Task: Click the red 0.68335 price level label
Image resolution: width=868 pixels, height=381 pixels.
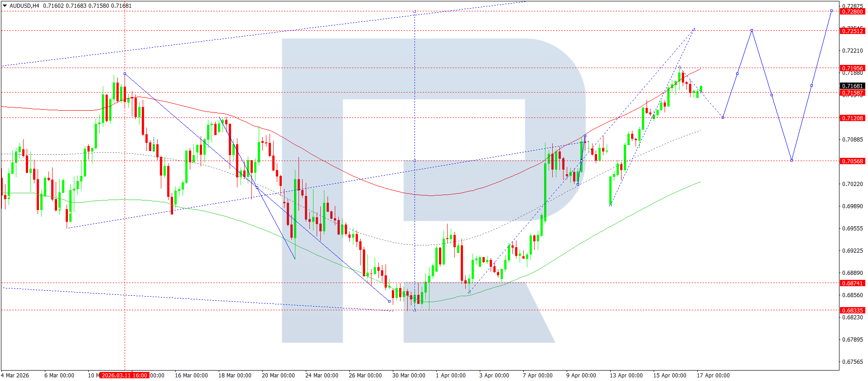Action: pyautogui.click(x=852, y=310)
